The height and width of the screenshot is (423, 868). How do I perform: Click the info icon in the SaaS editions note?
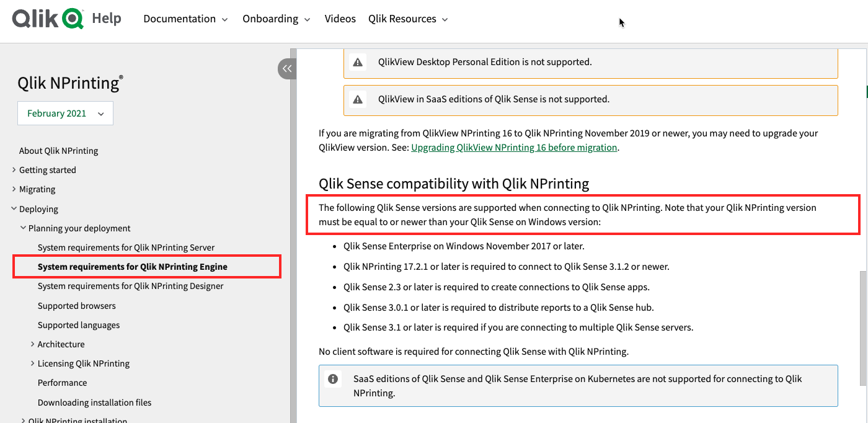(333, 379)
